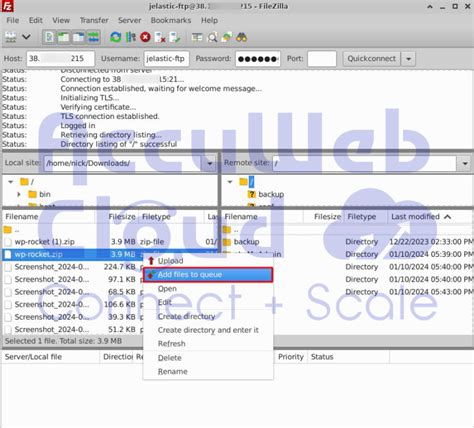Open the Local site path dropdown
This screenshot has width=474, height=428.
[210, 163]
